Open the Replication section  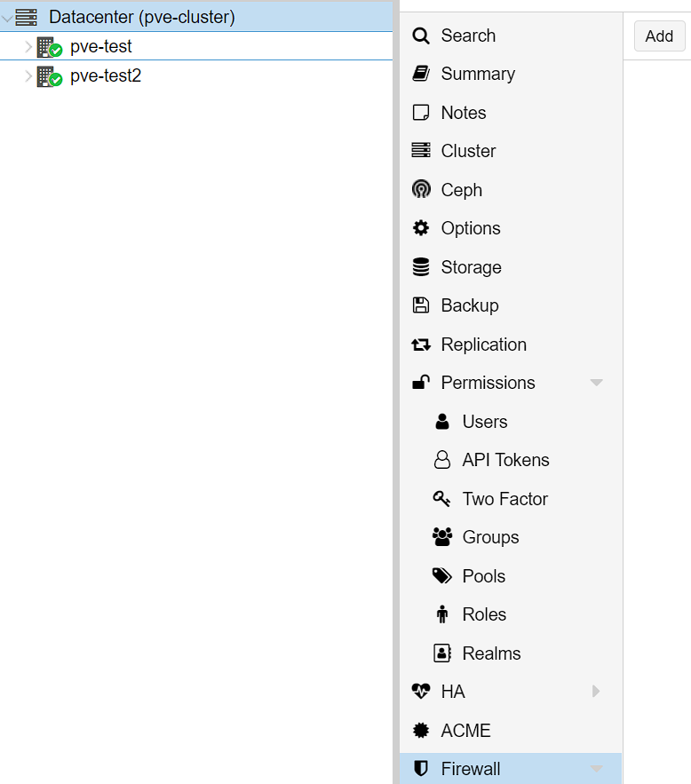483,344
